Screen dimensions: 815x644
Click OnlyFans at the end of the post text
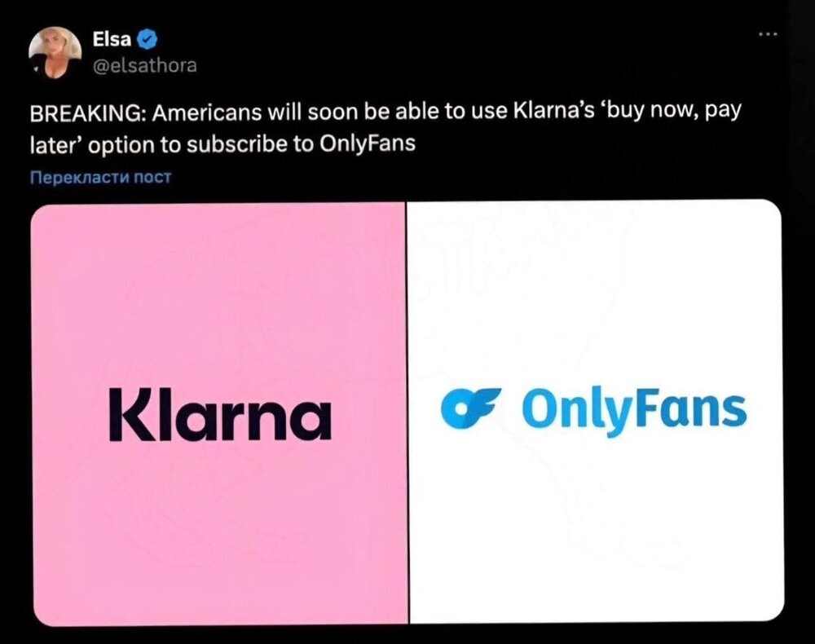[368, 144]
